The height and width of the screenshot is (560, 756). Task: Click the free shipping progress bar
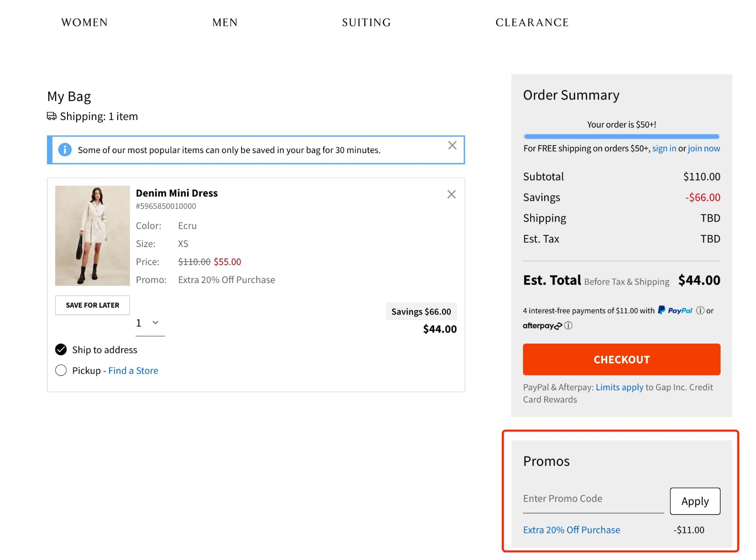[621, 136]
